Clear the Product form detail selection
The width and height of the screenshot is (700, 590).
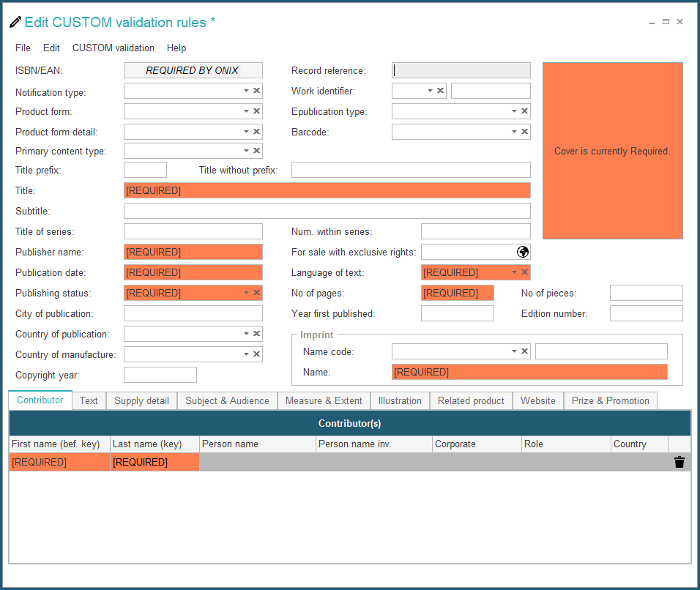point(257,132)
